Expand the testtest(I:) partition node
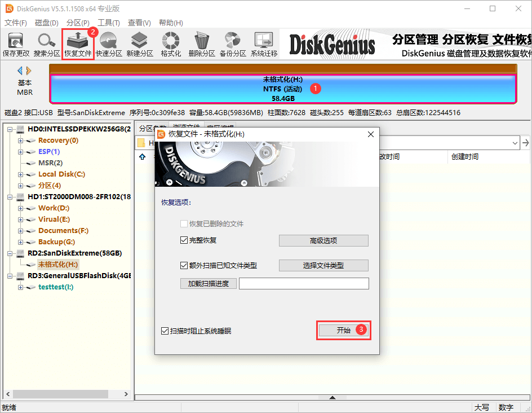532x413 pixels. (21, 287)
